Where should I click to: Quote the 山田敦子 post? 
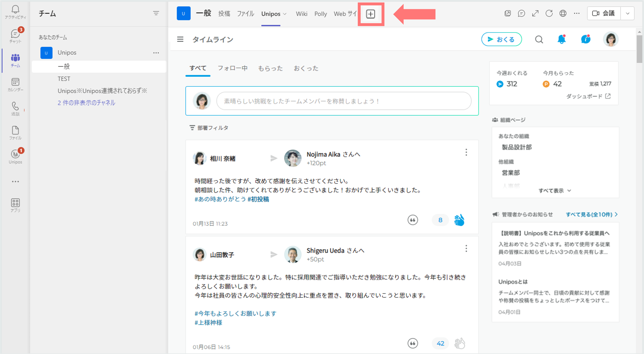click(x=413, y=343)
